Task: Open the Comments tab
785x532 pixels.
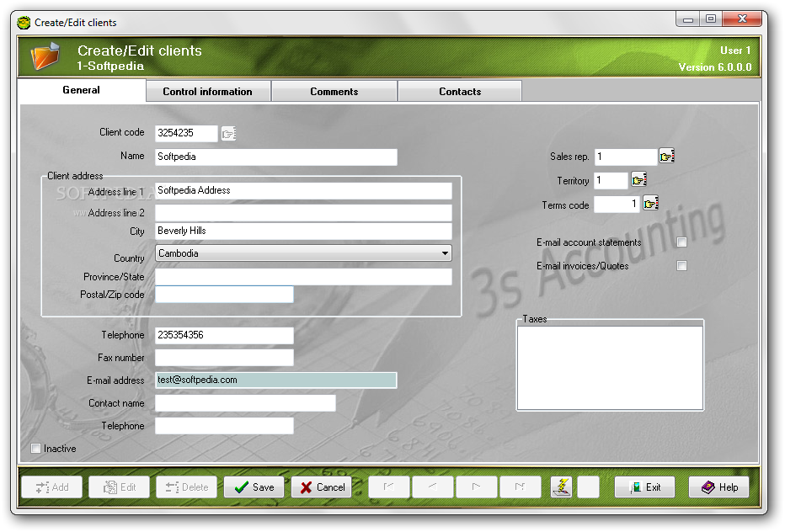Action: tap(334, 92)
